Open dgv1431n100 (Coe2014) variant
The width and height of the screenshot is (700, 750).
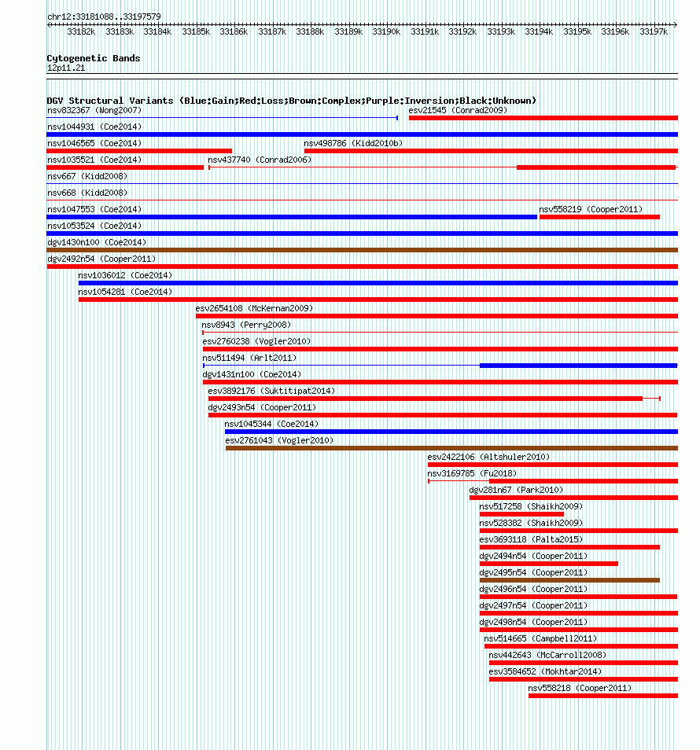point(252,374)
